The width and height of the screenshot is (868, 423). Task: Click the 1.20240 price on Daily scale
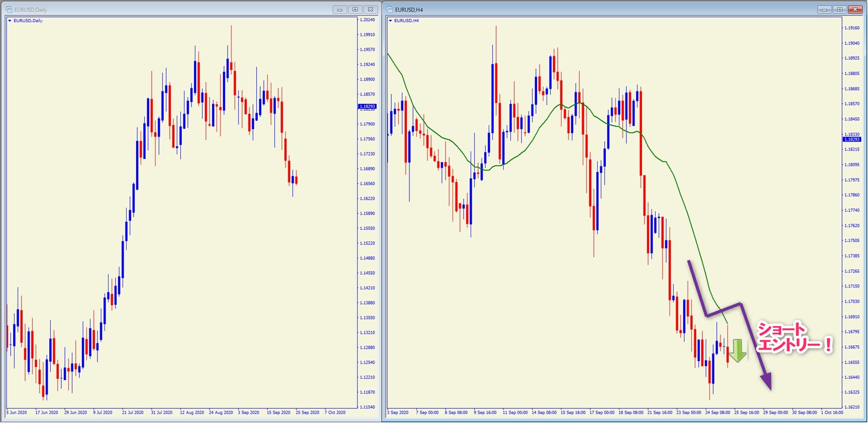[368, 20]
